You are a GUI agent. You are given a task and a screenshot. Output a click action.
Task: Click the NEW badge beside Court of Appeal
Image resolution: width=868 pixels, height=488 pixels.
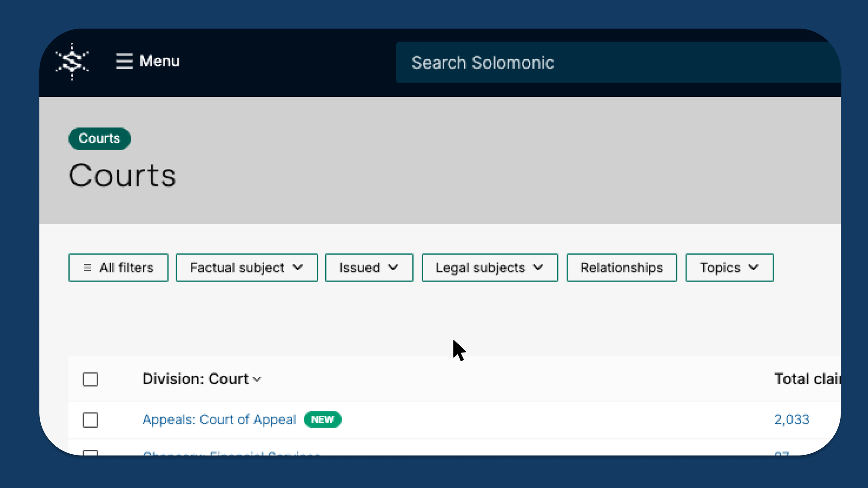pyautogui.click(x=322, y=420)
